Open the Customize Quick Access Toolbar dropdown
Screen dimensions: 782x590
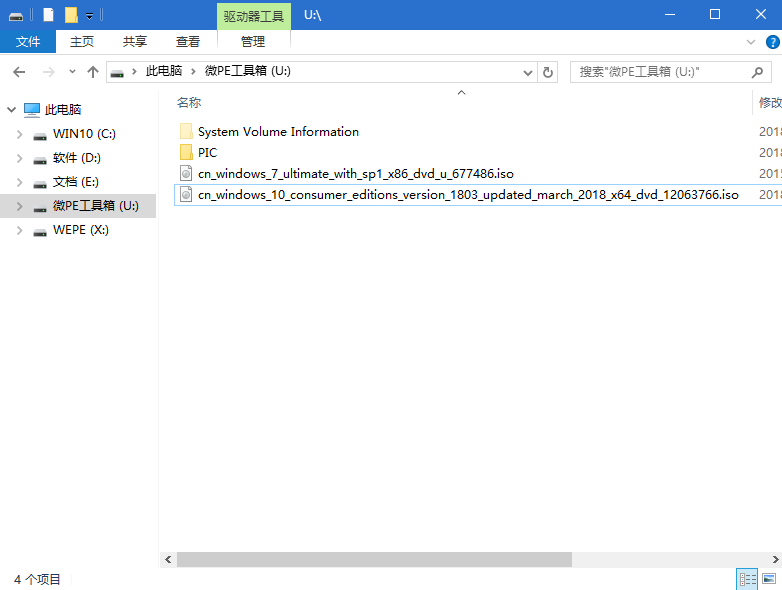click(x=89, y=16)
